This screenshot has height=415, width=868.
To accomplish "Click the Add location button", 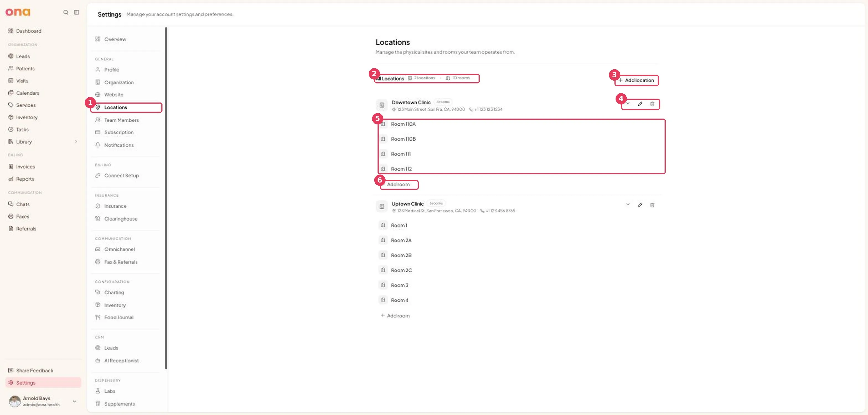I will click(x=636, y=80).
